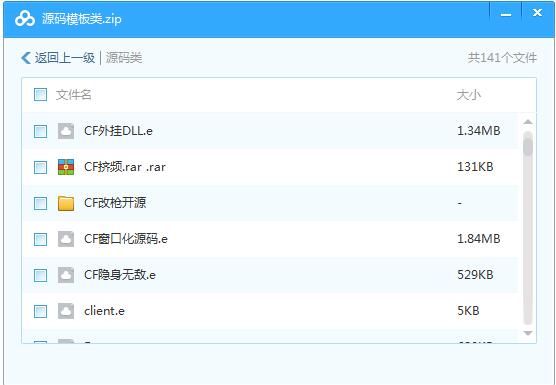The width and height of the screenshot is (556, 385).
Task: Click the 529KB size value
Action: click(x=475, y=275)
